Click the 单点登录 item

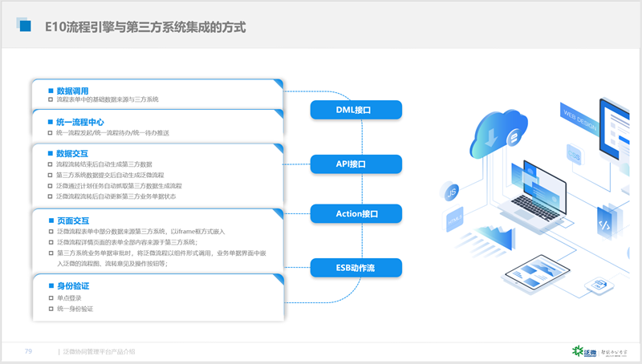(69, 298)
